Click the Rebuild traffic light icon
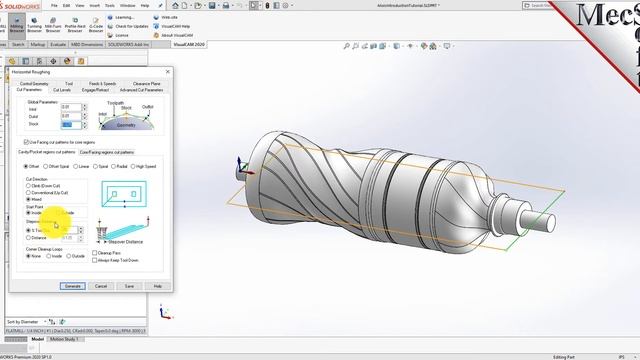 (267, 6)
